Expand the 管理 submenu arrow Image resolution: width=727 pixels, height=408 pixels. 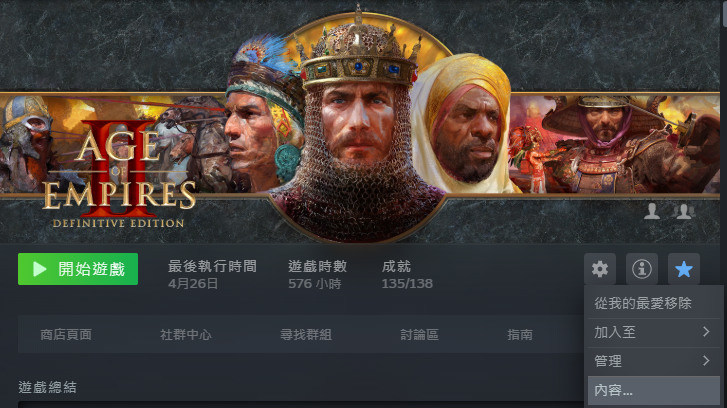[x=706, y=361]
